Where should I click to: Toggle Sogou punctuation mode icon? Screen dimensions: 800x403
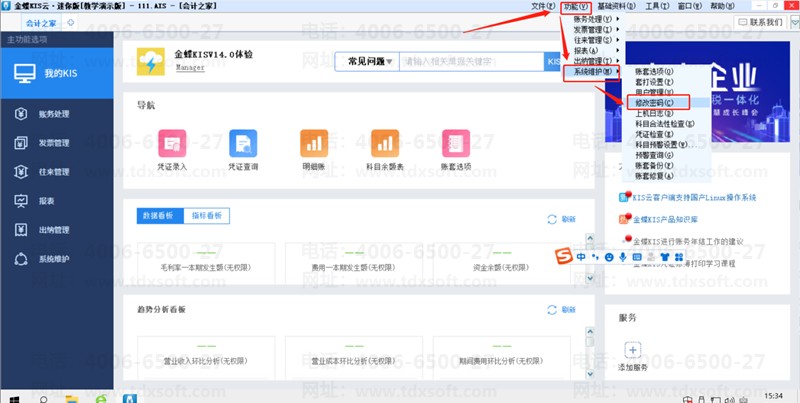595,257
